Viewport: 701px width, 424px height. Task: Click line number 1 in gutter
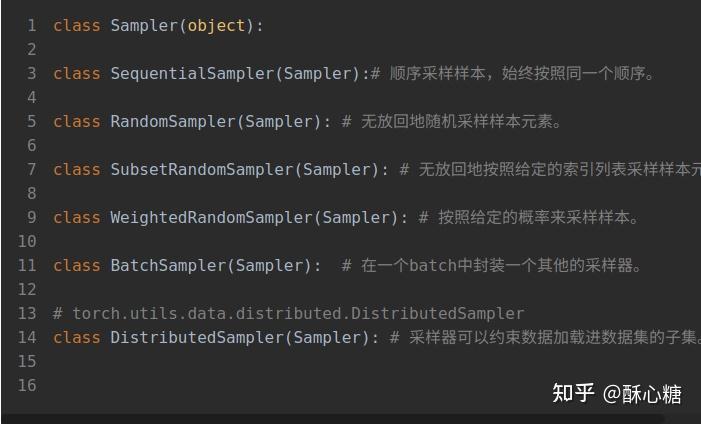(x=32, y=25)
